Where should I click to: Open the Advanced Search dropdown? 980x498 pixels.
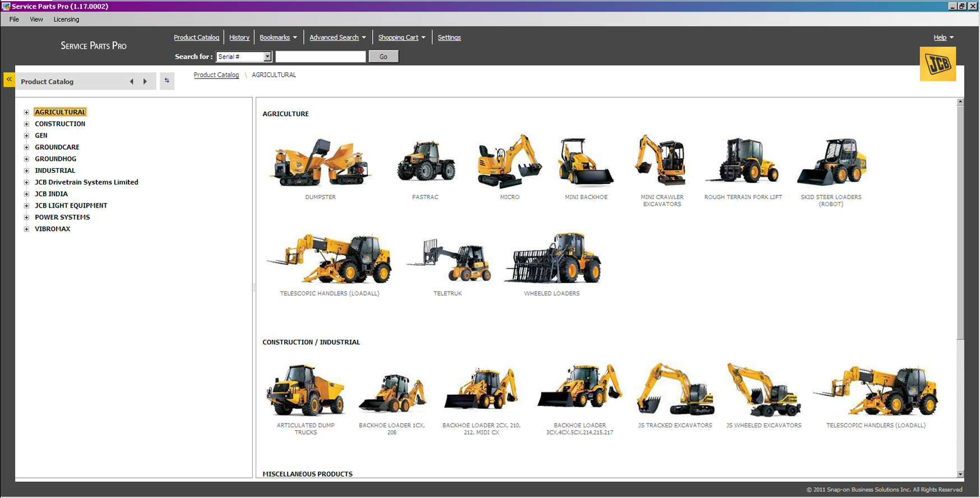coord(338,38)
